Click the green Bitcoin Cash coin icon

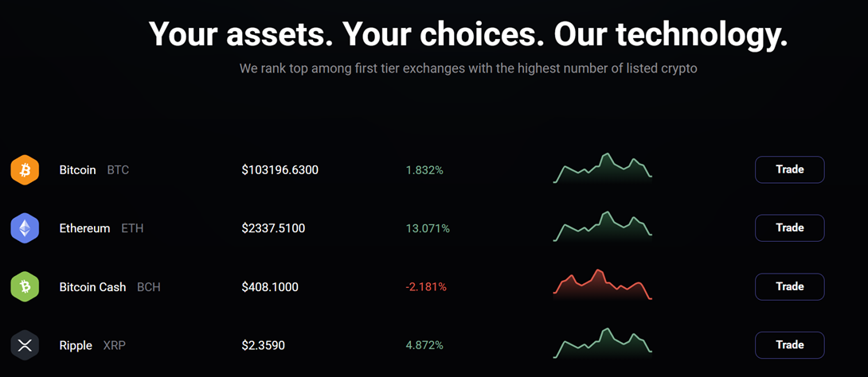pyautogui.click(x=25, y=286)
